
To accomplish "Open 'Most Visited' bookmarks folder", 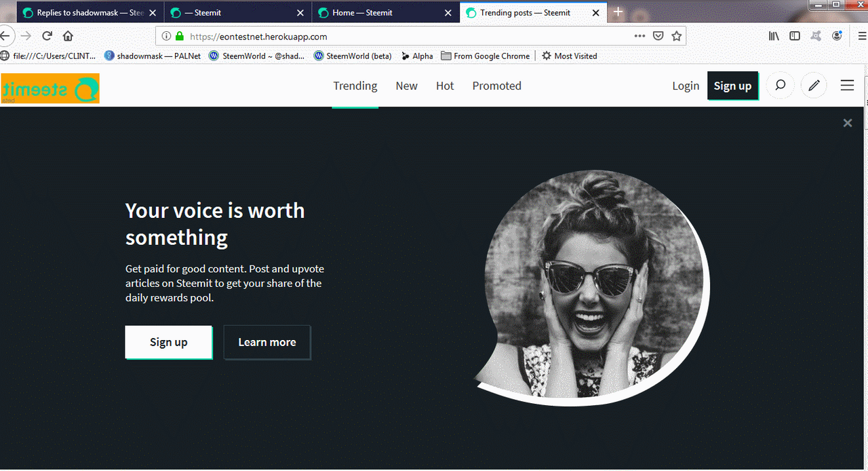I will [x=570, y=56].
